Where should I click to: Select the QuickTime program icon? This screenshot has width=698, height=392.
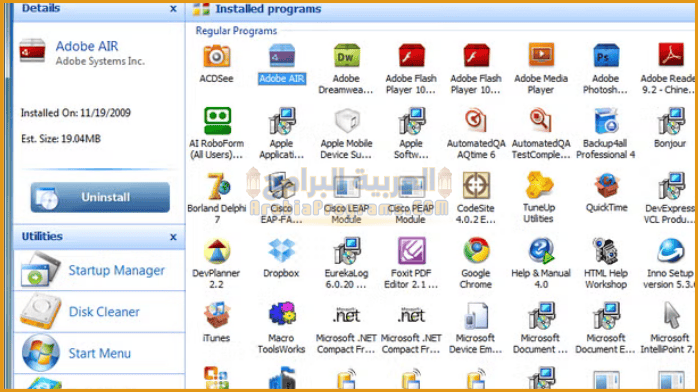[606, 186]
